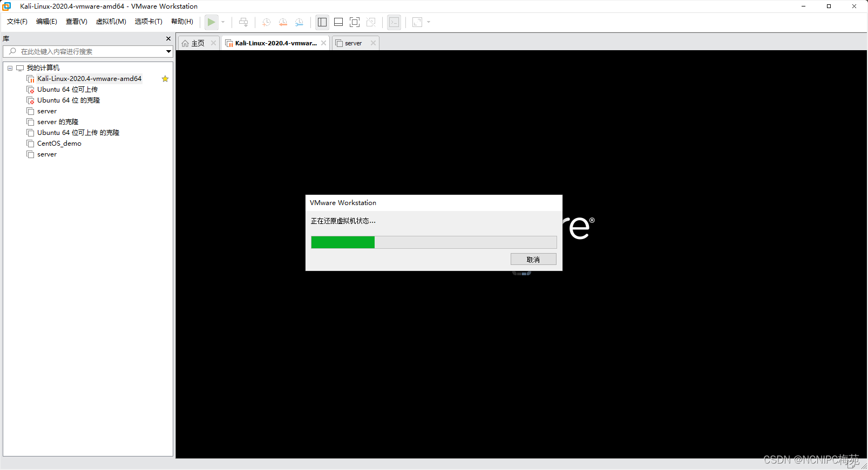Open the 虚拟机(M) menu
The image size is (868, 470).
click(111, 22)
